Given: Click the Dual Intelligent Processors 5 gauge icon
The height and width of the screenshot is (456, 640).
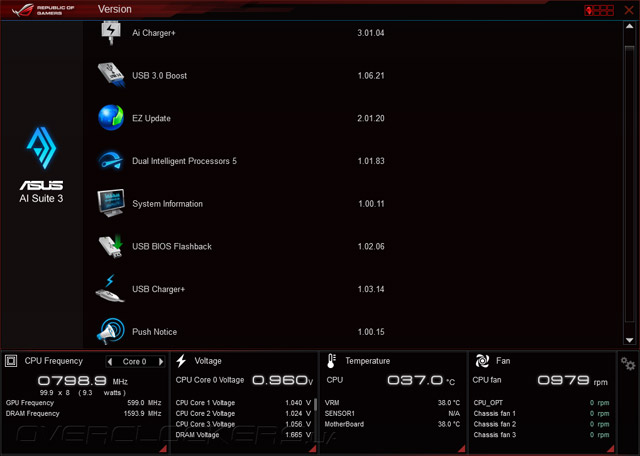Looking at the screenshot, I should [x=111, y=161].
